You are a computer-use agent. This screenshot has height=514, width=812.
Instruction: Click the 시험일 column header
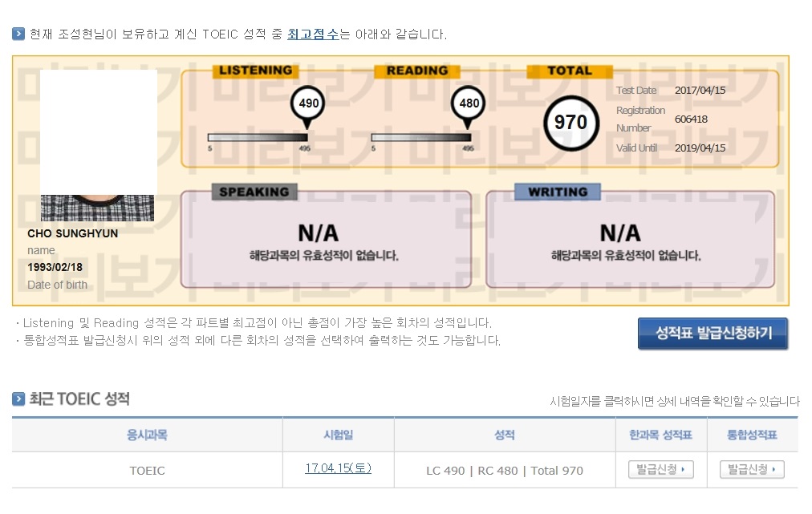(x=338, y=435)
